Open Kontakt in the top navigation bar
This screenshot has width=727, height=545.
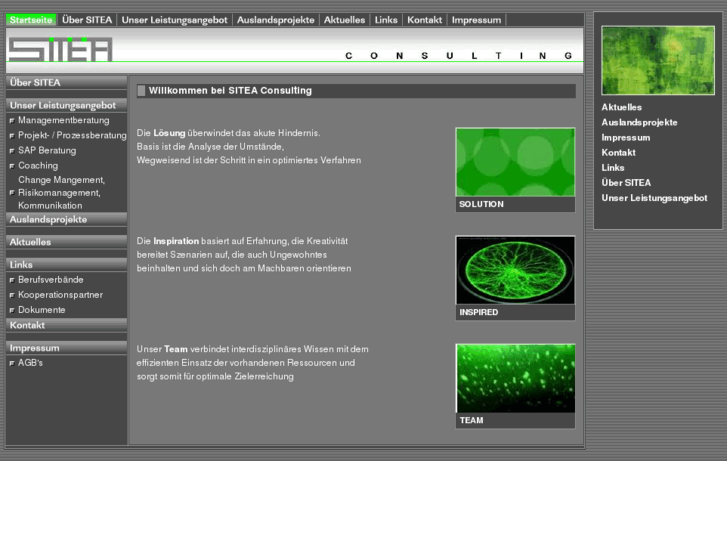pyautogui.click(x=424, y=20)
